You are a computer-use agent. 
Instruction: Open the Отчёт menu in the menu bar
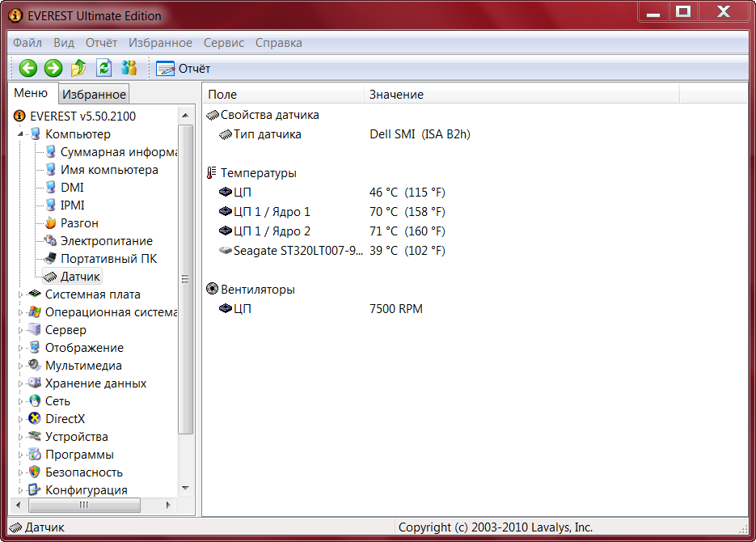coord(101,43)
